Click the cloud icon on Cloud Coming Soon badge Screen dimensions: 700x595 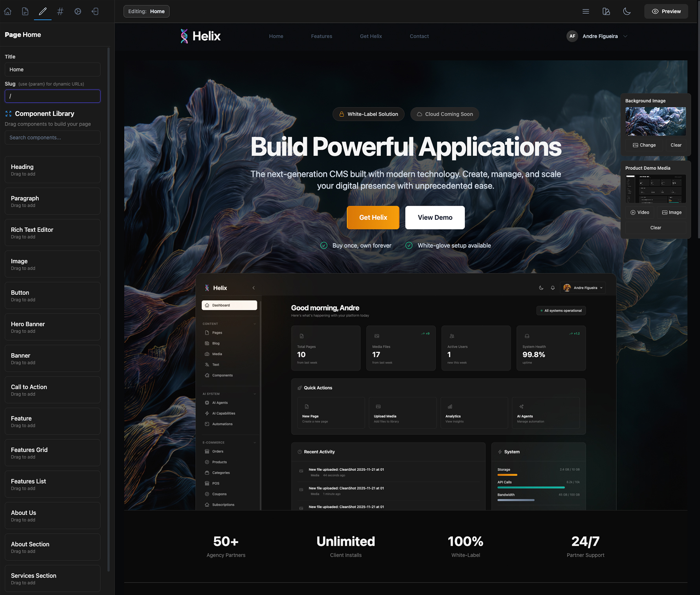[x=419, y=114]
